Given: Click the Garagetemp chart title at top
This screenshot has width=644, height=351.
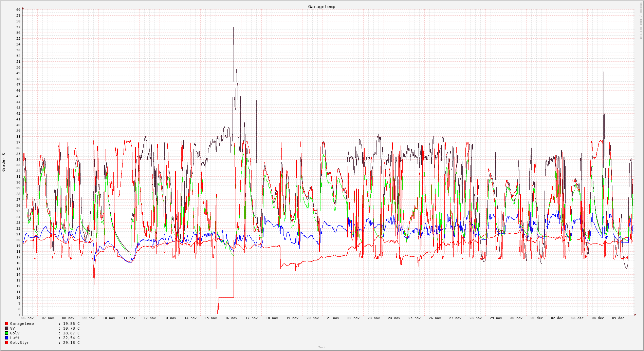Looking at the screenshot, I should (x=321, y=7).
